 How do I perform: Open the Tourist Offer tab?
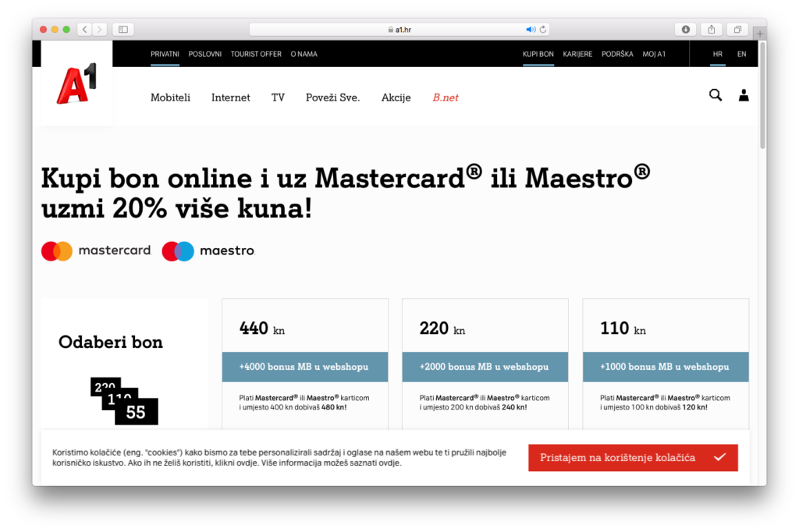256,54
